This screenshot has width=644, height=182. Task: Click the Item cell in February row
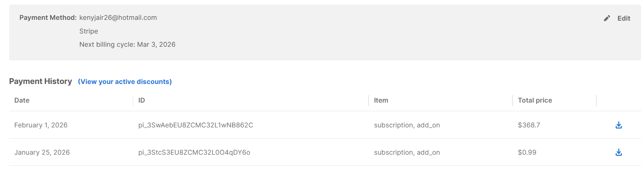407,125
